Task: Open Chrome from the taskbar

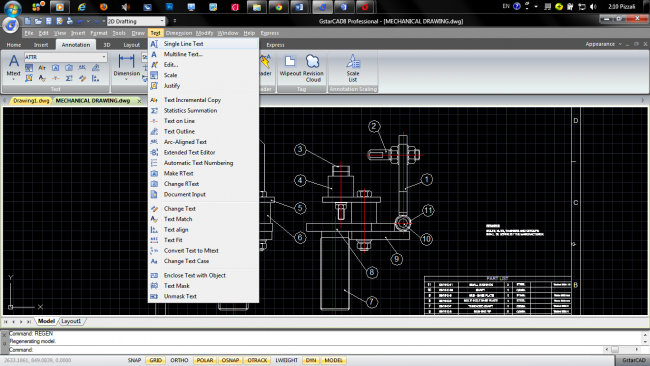Action: pos(279,7)
